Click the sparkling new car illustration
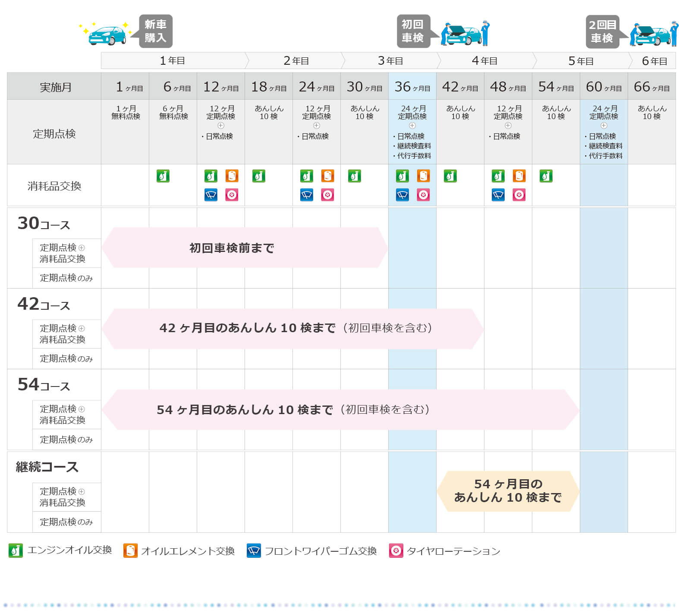The image size is (679, 616). [106, 34]
